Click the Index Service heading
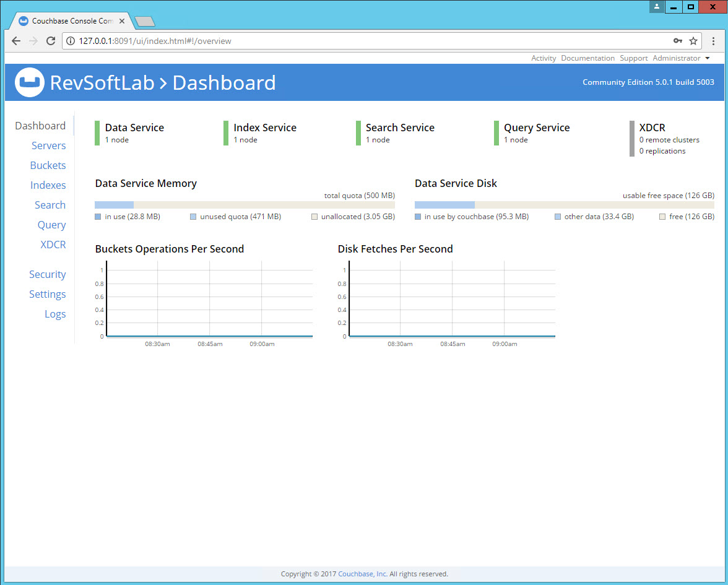 tap(265, 128)
